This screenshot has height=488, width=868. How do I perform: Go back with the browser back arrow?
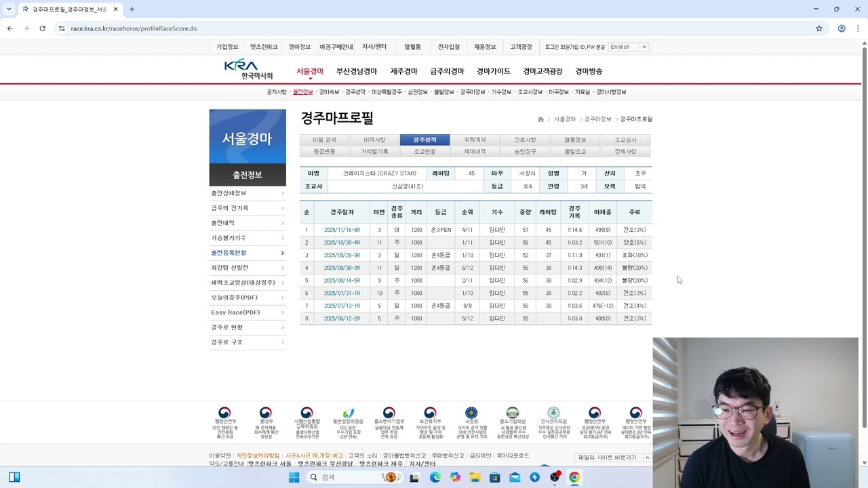coord(9,28)
